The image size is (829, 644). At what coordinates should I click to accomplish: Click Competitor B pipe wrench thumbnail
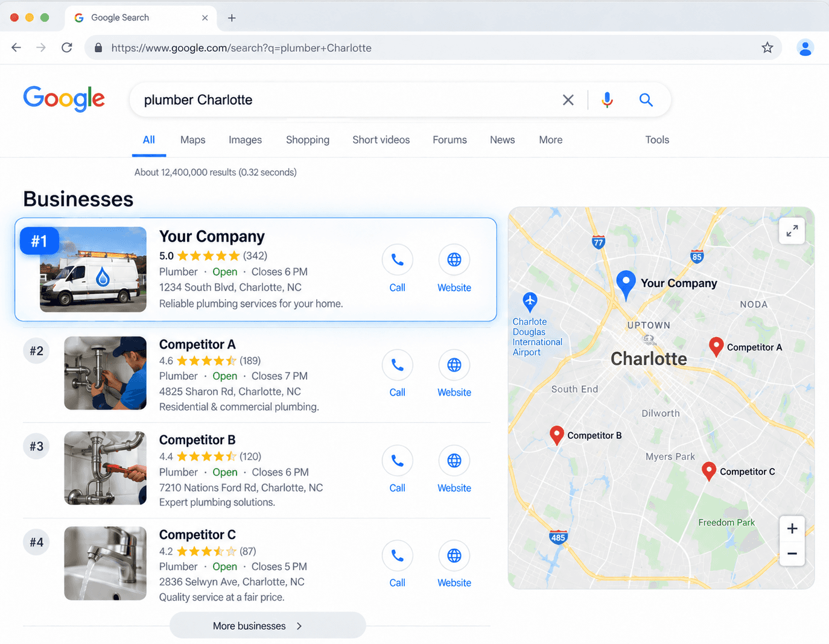pos(105,468)
